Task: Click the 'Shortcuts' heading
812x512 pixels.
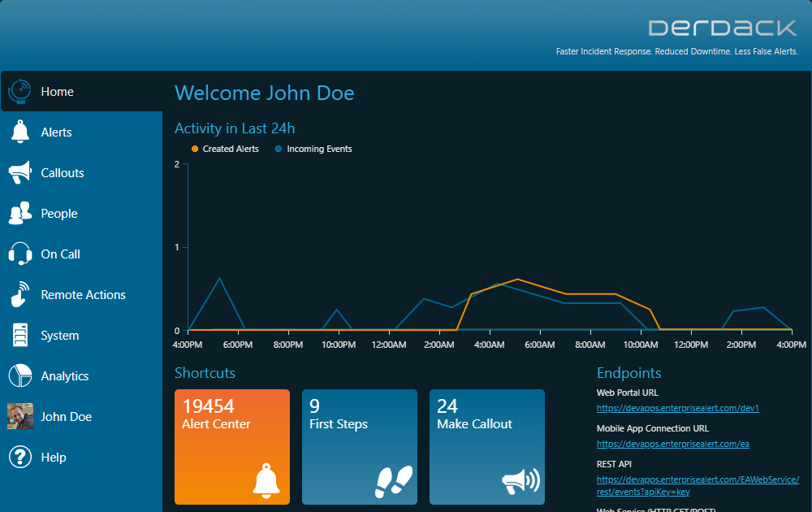Action: (x=205, y=373)
